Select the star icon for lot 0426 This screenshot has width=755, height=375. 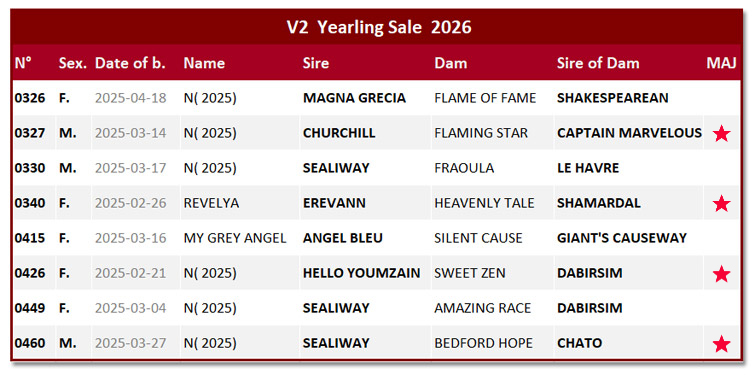721,274
